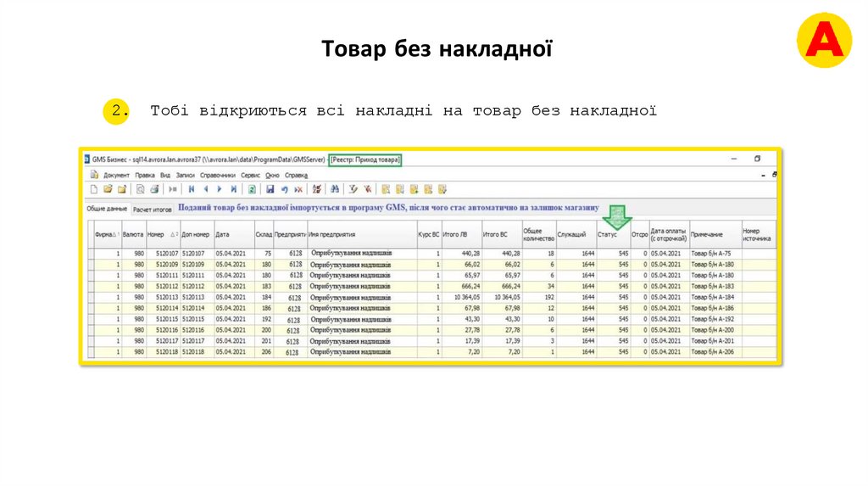
Task: Open the Записи menu
Action: pos(186,175)
